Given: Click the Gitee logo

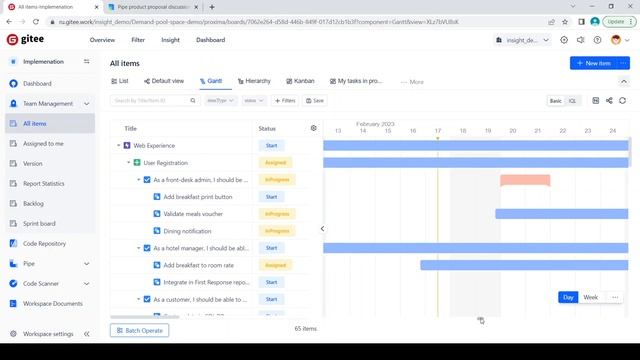Looking at the screenshot, I should click(25, 39).
